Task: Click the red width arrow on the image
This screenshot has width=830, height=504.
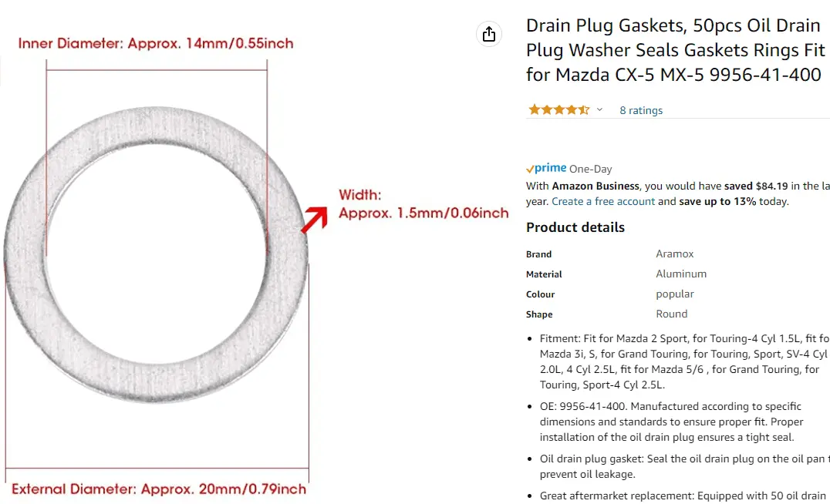Action: pos(312,219)
